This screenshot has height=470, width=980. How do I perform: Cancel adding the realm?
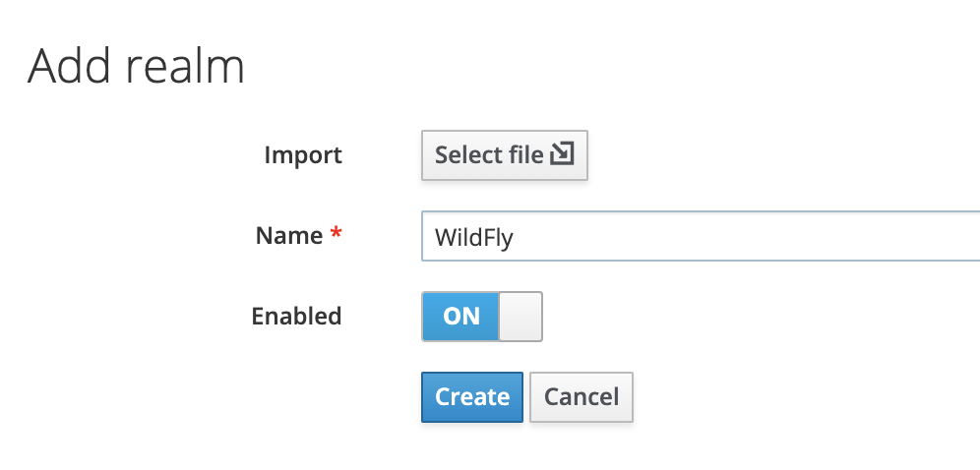pos(582,397)
